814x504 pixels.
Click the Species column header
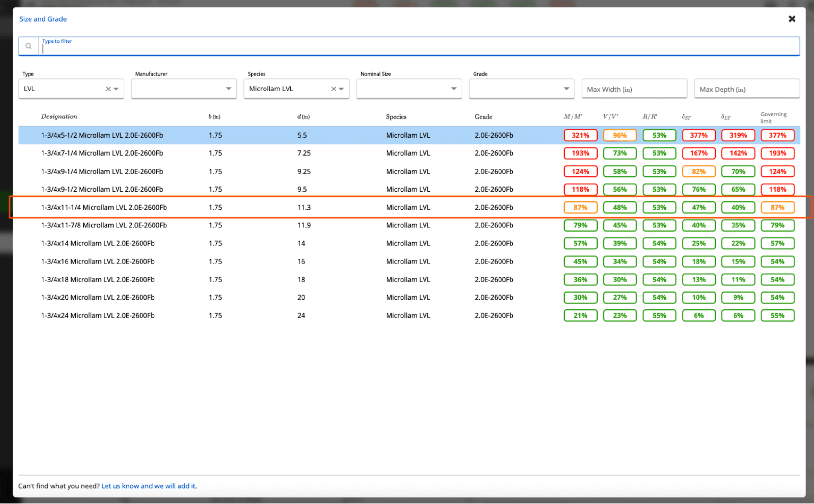396,117
